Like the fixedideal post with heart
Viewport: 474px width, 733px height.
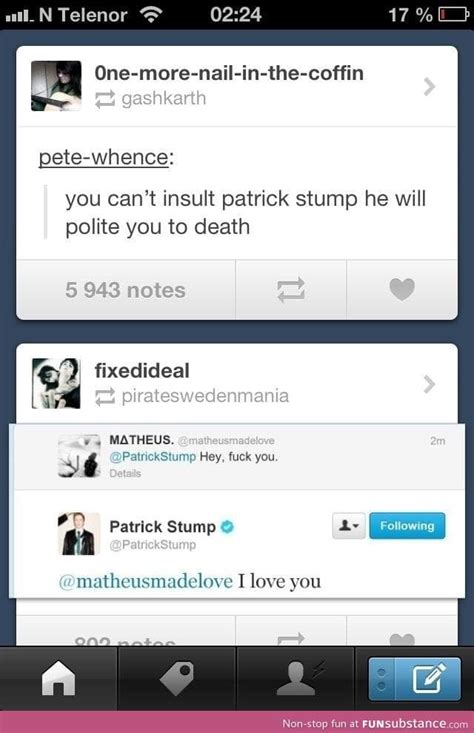click(x=402, y=638)
